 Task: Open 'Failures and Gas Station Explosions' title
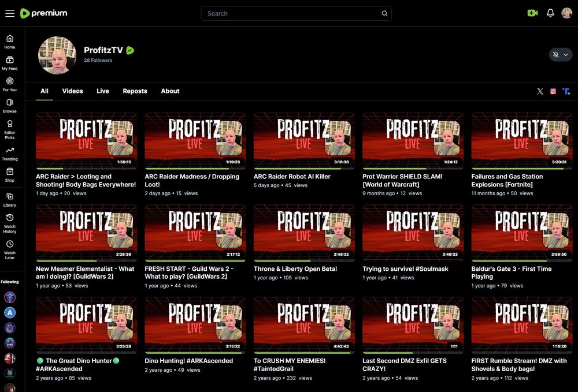507,180
